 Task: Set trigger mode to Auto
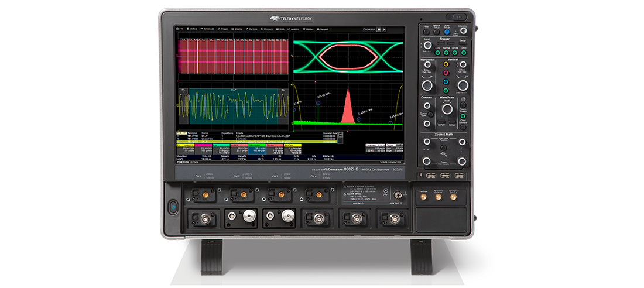point(437,53)
